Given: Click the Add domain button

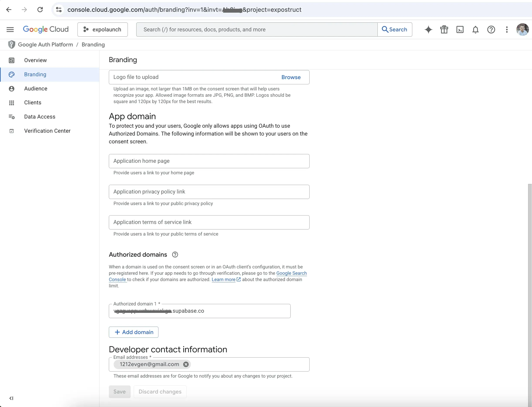Looking at the screenshot, I should point(134,332).
